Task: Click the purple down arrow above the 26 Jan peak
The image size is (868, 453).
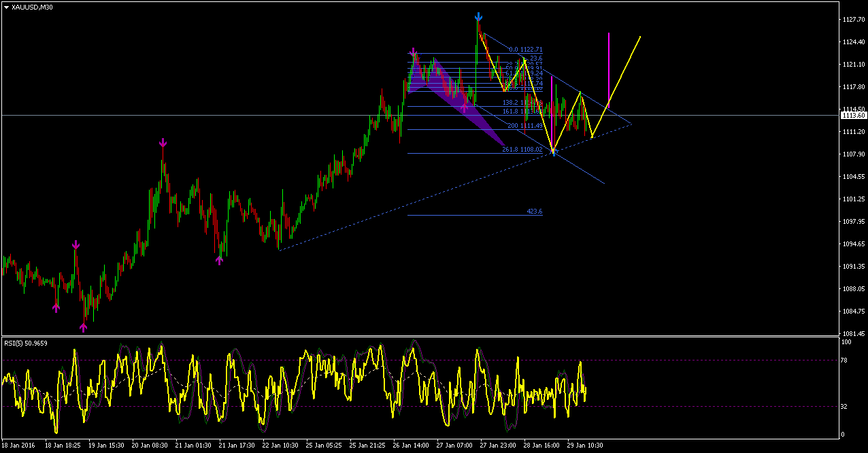Action: 414,52
